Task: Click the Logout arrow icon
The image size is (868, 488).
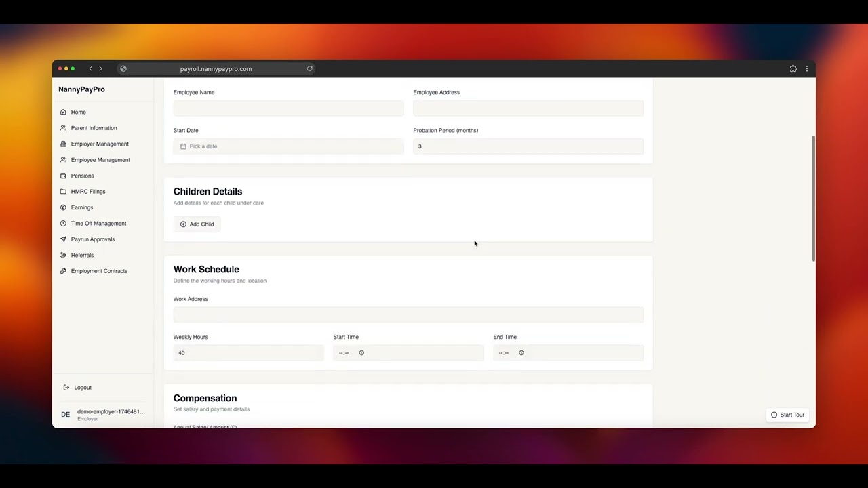Action: [x=66, y=388]
